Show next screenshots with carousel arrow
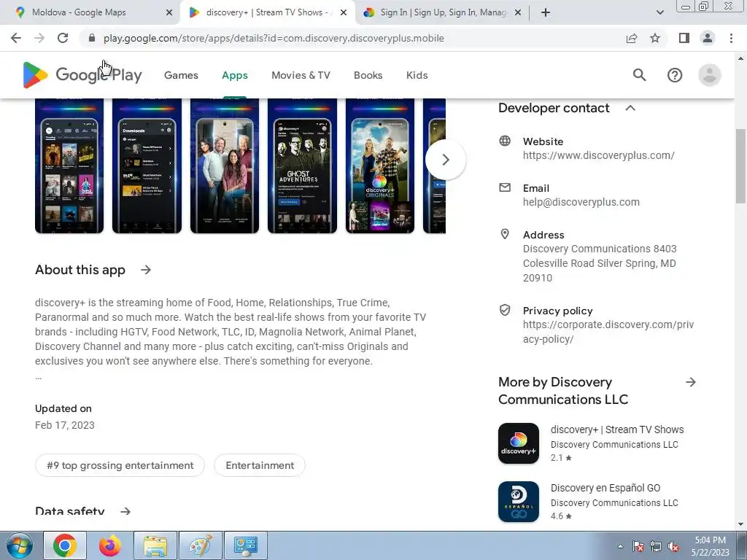 [446, 160]
